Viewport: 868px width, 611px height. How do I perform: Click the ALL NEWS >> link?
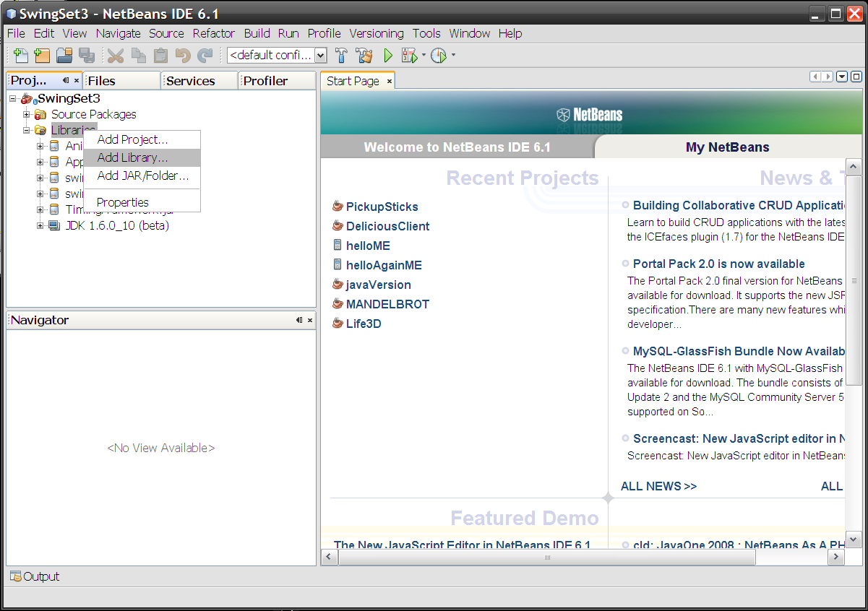(x=658, y=486)
